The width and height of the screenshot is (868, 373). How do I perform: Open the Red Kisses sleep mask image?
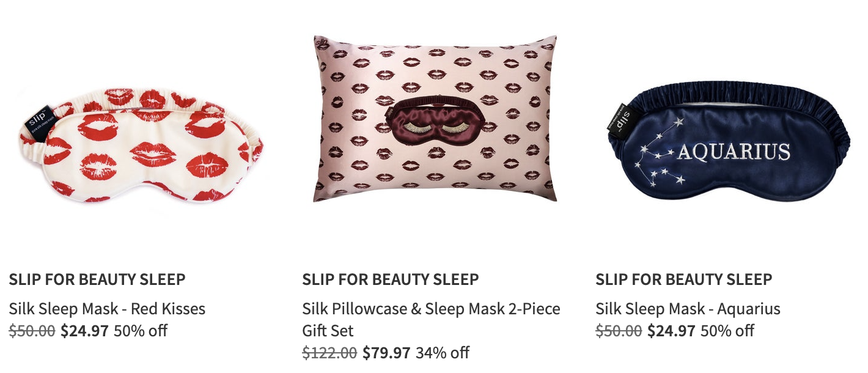tap(141, 145)
